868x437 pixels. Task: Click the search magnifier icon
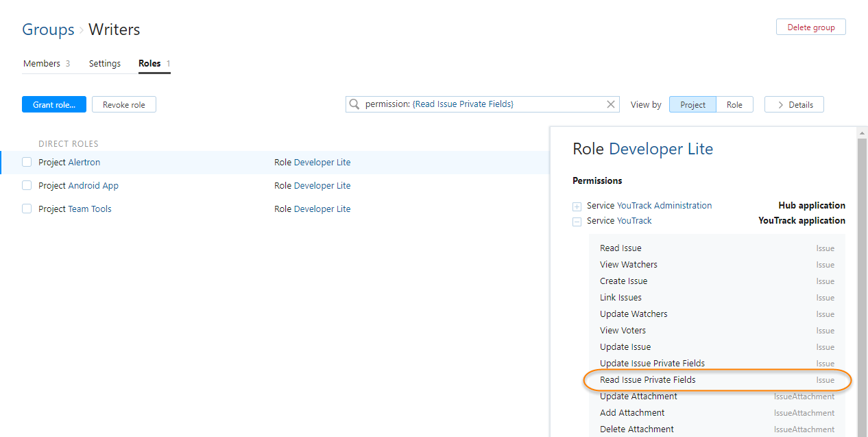point(354,104)
